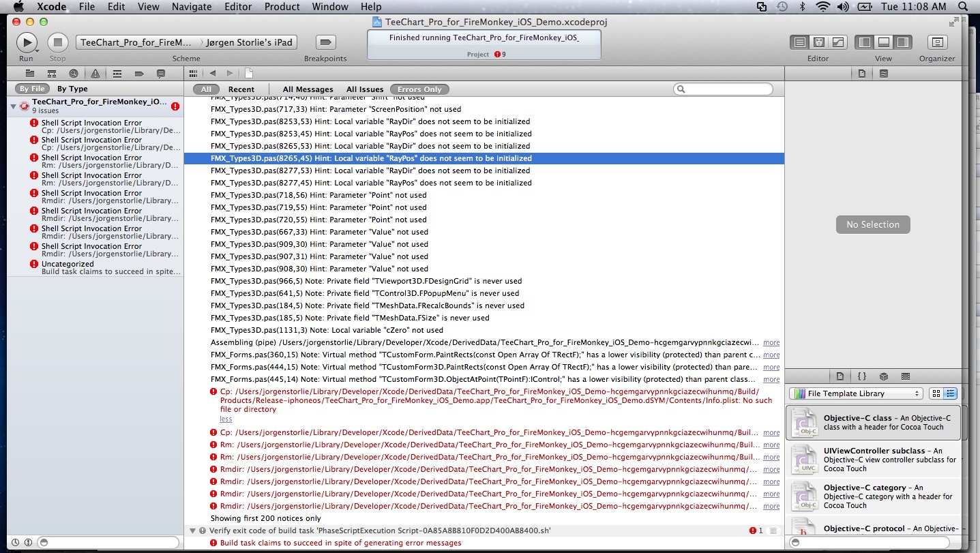Switch library to list view
Screen dimensions: 980x553
(x=951, y=393)
